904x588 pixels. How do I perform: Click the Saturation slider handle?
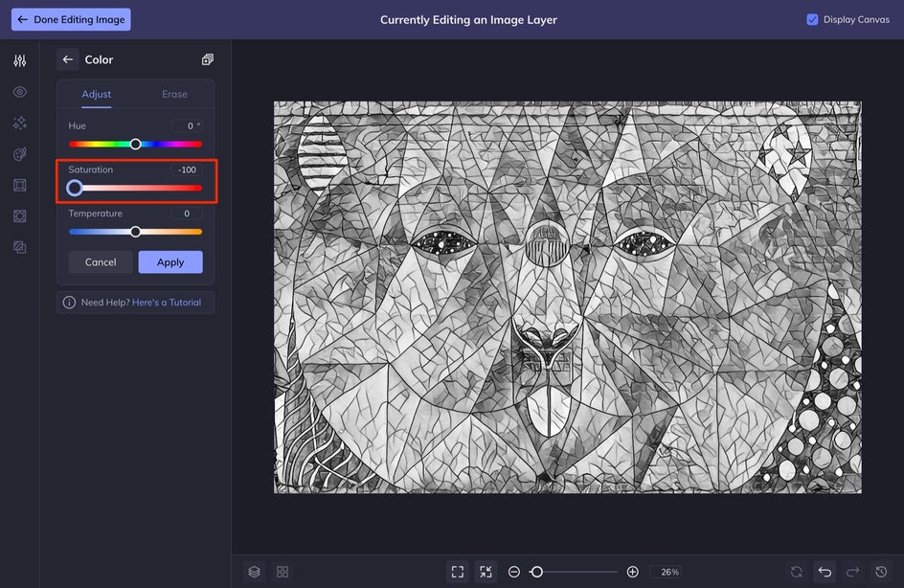75,188
